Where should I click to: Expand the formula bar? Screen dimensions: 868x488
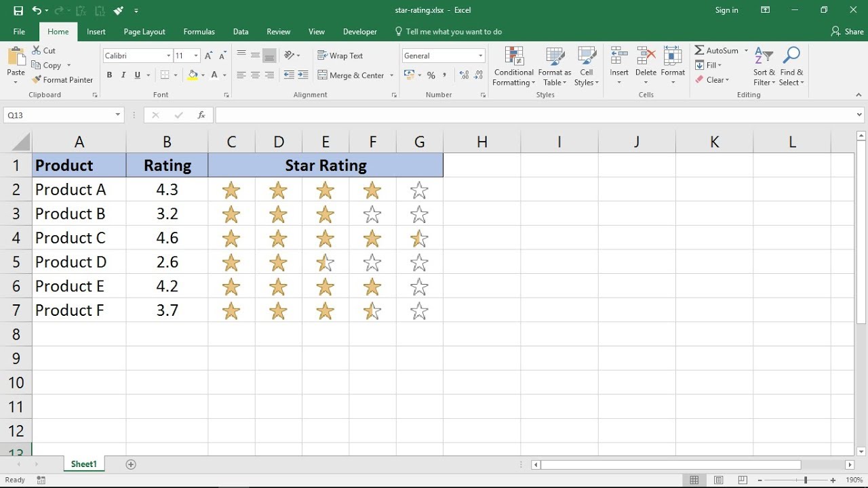tap(860, 115)
